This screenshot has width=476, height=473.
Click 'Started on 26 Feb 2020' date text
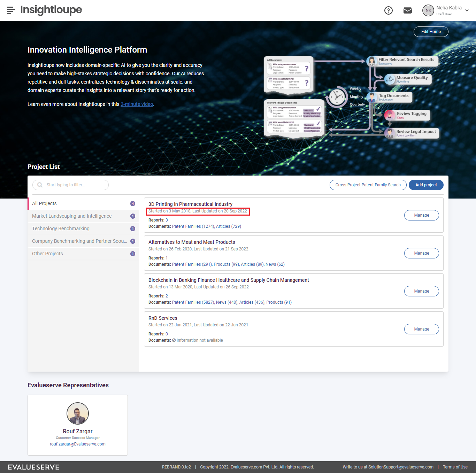pos(170,249)
